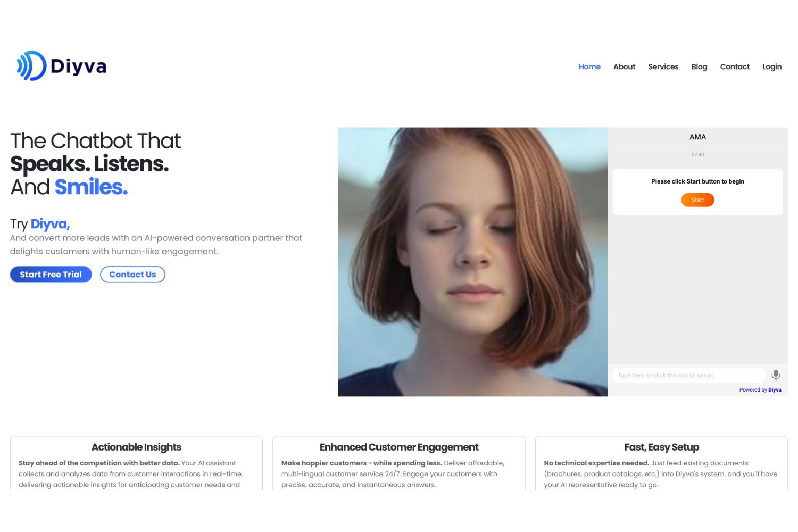Visit the Blog page

(699, 66)
